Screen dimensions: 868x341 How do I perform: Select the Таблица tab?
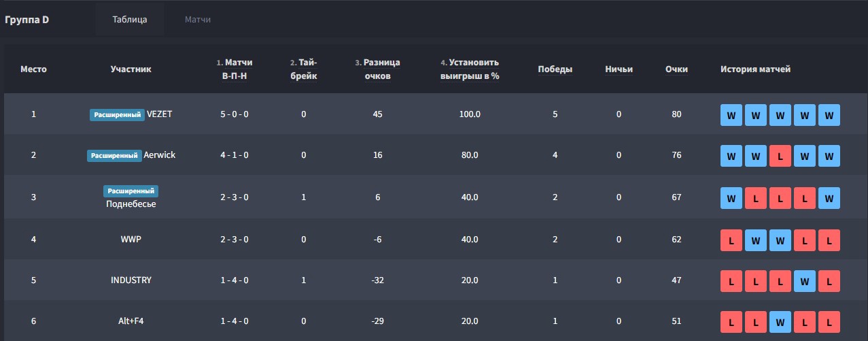tap(130, 20)
